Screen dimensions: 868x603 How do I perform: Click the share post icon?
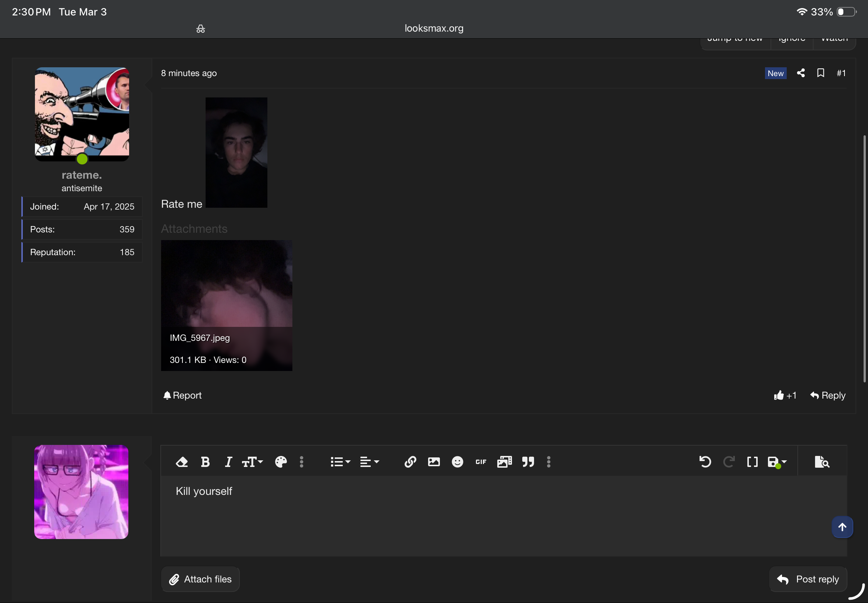pyautogui.click(x=800, y=73)
